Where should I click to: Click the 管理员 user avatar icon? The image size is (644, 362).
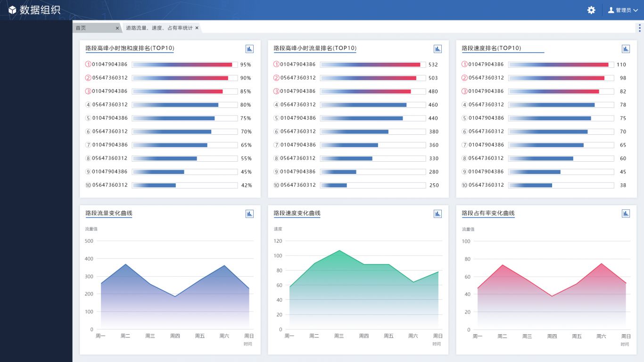point(611,10)
